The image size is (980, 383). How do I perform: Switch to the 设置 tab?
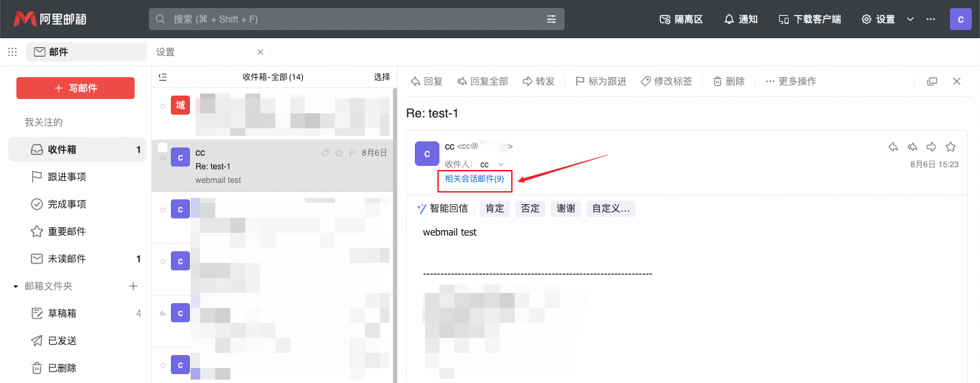click(x=165, y=52)
